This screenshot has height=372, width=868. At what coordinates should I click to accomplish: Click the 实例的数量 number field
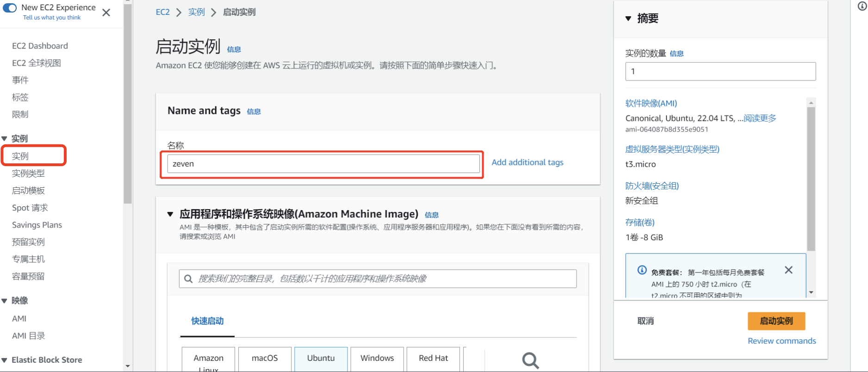tap(720, 72)
